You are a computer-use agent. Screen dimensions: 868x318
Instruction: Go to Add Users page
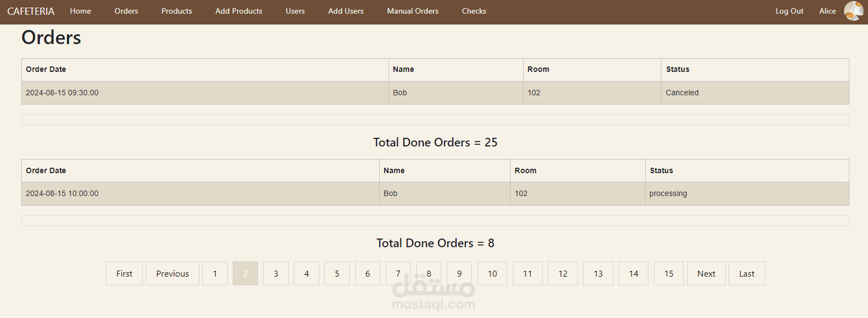pyautogui.click(x=346, y=11)
